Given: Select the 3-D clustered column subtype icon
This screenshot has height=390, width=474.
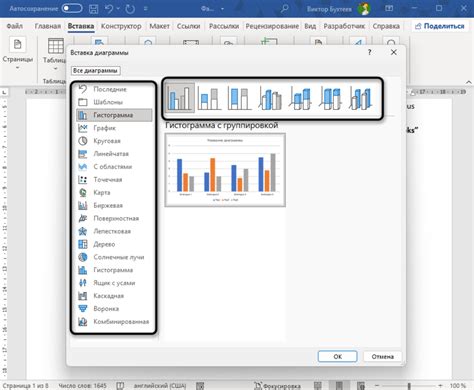Looking at the screenshot, I should tap(270, 98).
